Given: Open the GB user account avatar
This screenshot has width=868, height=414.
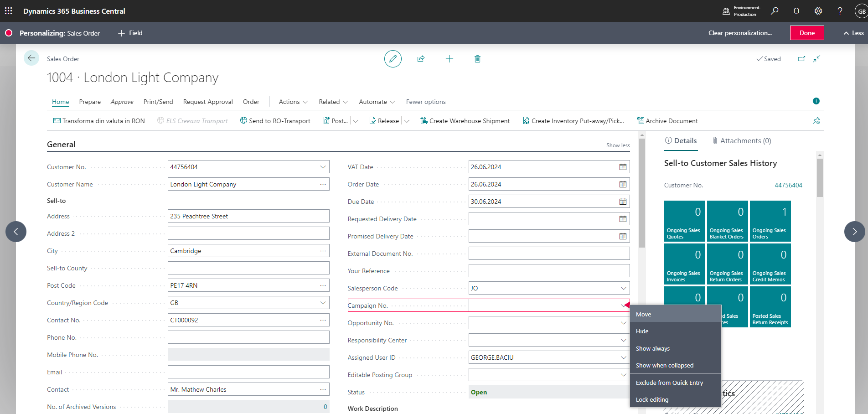Looking at the screenshot, I should tap(862, 11).
